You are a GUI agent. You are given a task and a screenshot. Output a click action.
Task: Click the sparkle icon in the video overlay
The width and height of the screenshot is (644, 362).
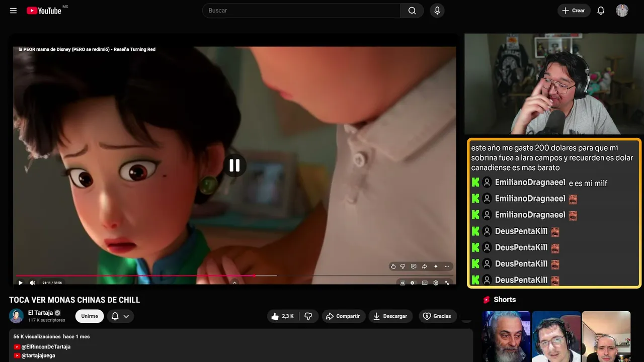pos(436,266)
